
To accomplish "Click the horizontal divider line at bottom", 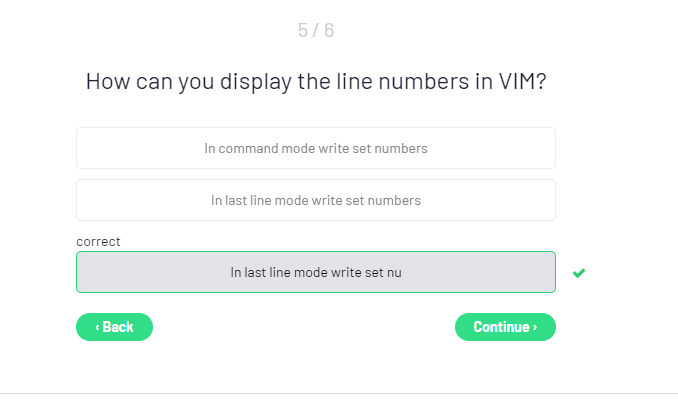I will [339, 393].
